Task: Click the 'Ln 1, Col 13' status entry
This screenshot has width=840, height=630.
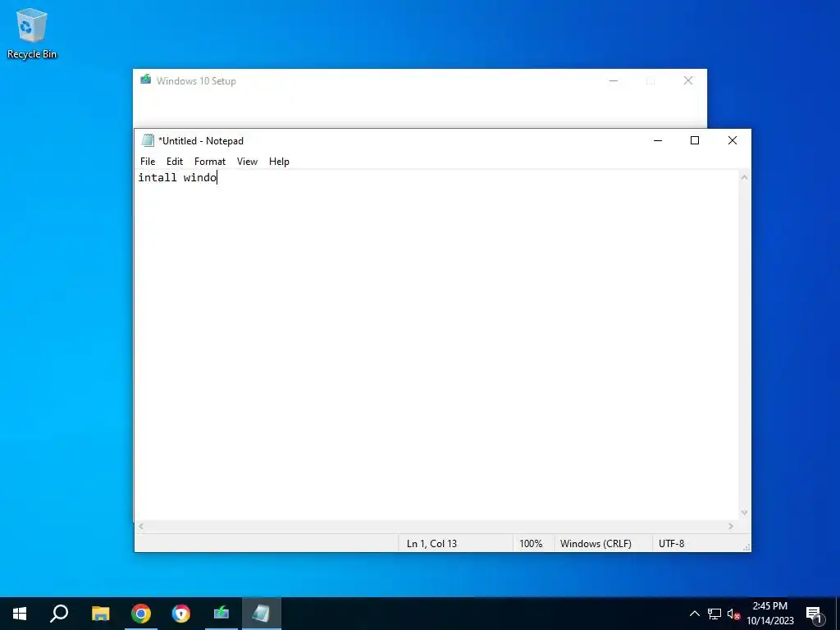Action: click(431, 543)
